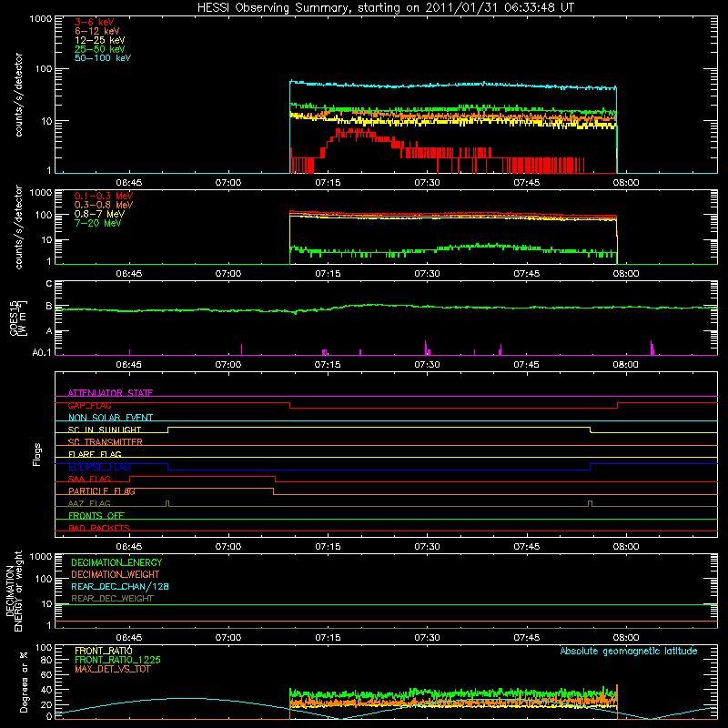Click the FRONTS_OFF flag label
728x728 pixels.
tap(96, 516)
